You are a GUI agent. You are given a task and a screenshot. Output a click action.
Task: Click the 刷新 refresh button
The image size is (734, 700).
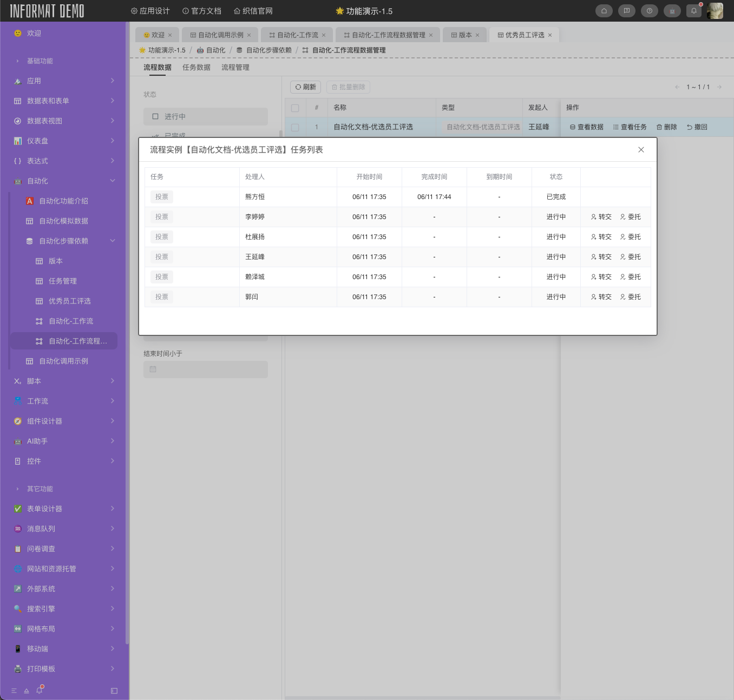pos(306,87)
